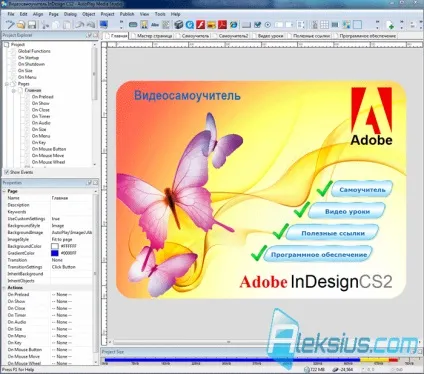Image resolution: width=424 pixels, height=374 pixels.
Task: Select On Startup in the project tree
Action: coord(28,58)
